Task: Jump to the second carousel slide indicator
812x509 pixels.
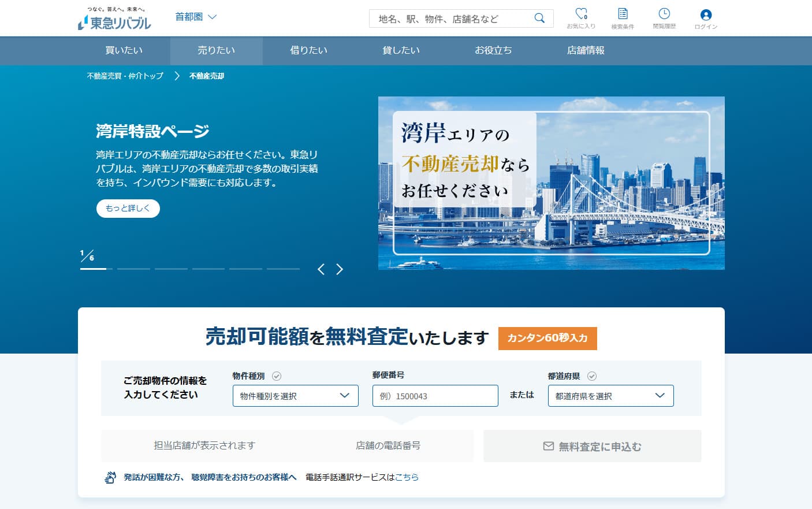Action: (134, 269)
